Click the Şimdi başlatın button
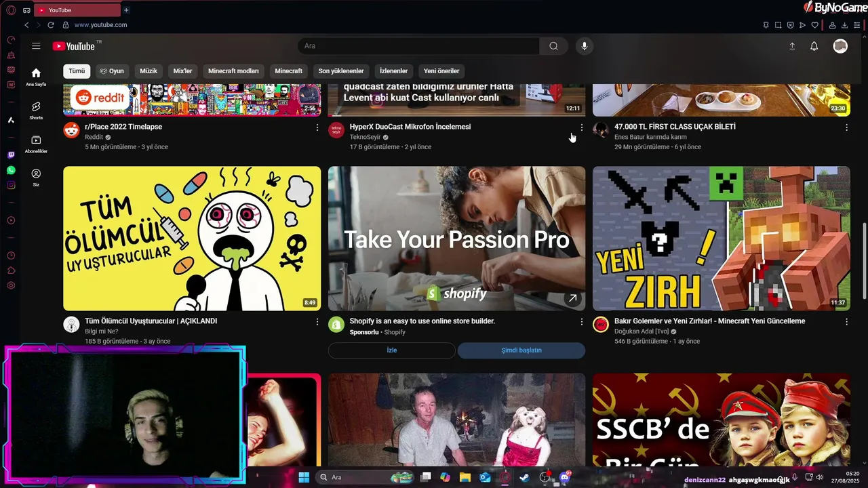The width and height of the screenshot is (868, 488). point(521,350)
